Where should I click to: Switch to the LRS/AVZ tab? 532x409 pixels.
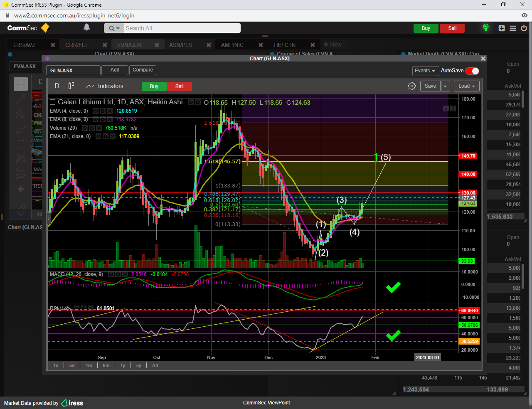pyautogui.click(x=25, y=45)
